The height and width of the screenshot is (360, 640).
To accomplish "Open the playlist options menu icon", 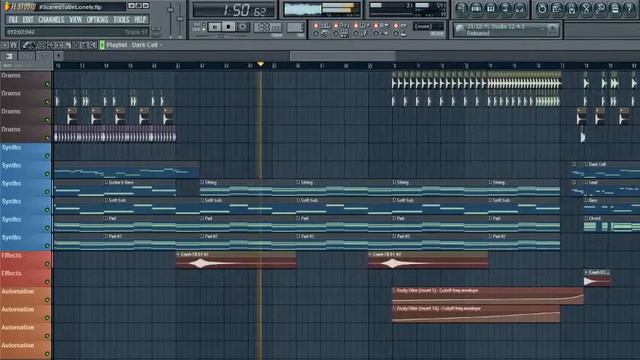I will point(4,45).
